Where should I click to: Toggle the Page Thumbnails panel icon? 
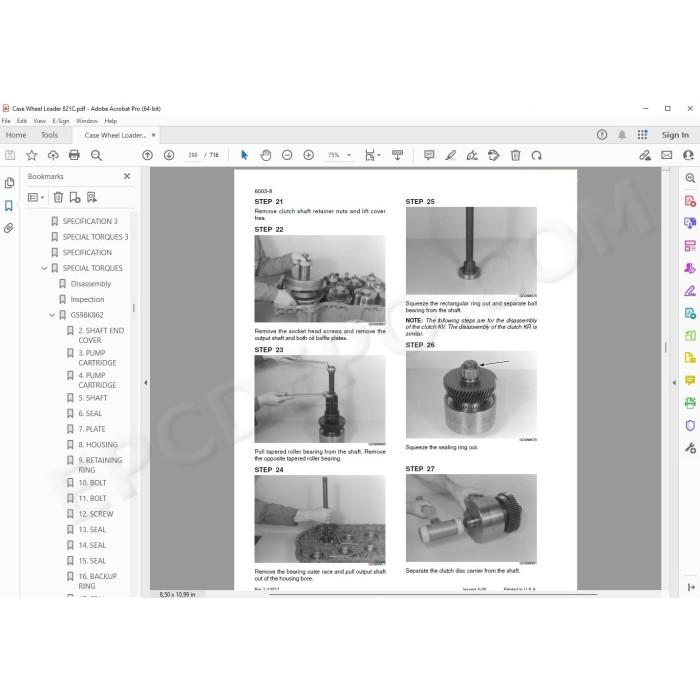tap(8, 183)
